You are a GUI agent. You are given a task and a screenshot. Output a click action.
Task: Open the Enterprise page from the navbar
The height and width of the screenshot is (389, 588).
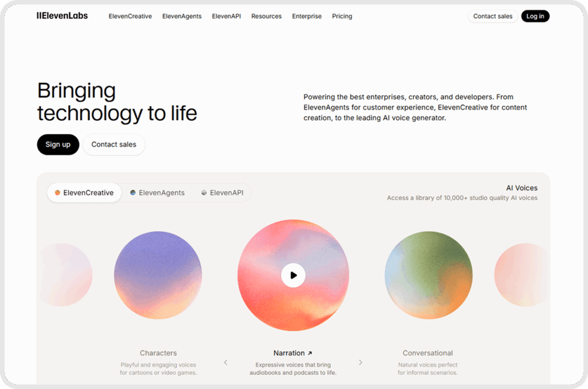coord(306,16)
